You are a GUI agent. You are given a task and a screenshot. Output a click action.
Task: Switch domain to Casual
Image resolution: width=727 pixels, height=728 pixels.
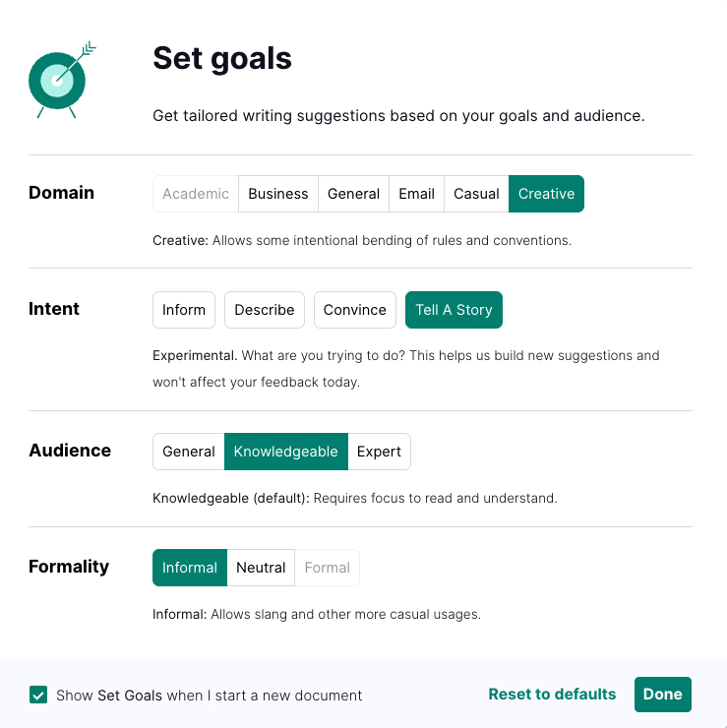pyautogui.click(x=476, y=194)
